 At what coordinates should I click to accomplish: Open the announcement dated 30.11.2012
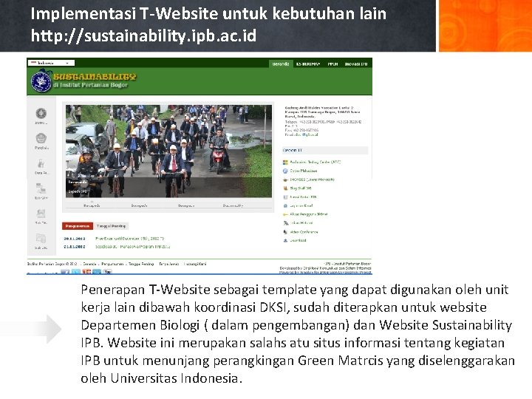[129, 239]
